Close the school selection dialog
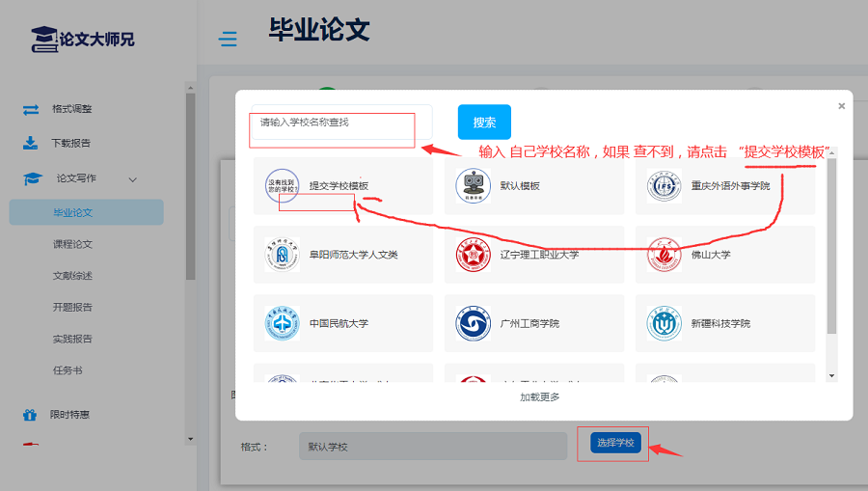Viewport: 868px width, 491px height. point(841,106)
